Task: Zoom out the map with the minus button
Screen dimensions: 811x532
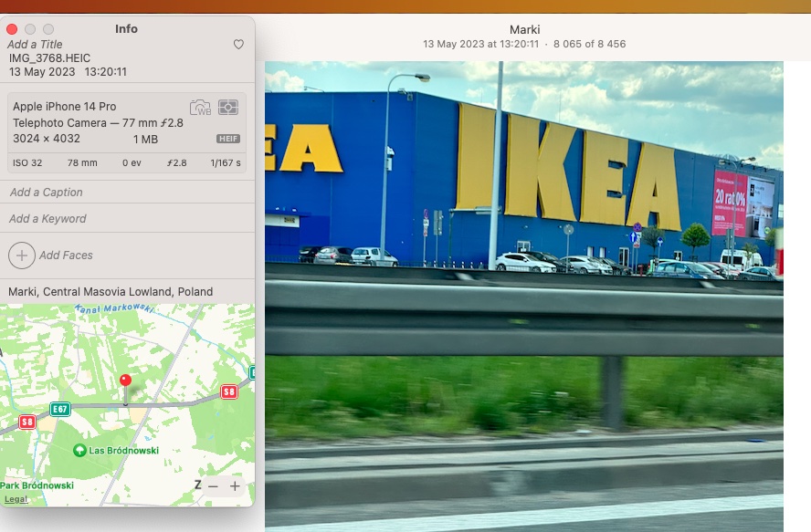Action: pyautogui.click(x=213, y=486)
